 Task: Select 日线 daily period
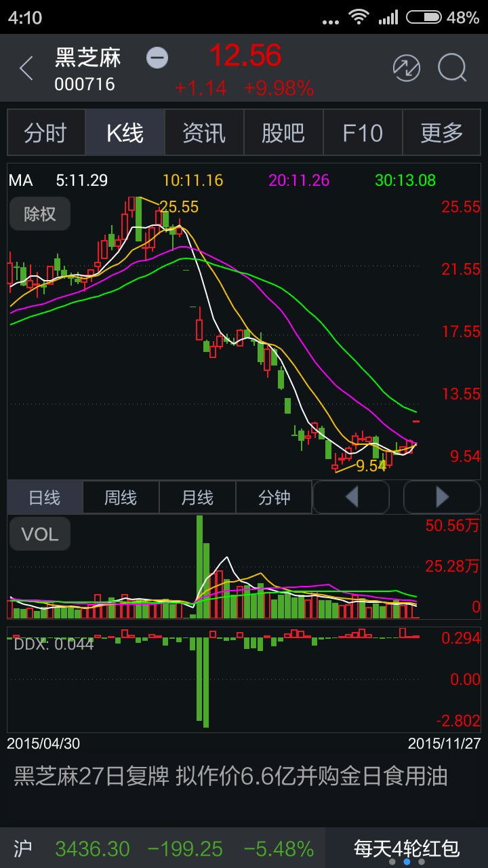coord(45,498)
